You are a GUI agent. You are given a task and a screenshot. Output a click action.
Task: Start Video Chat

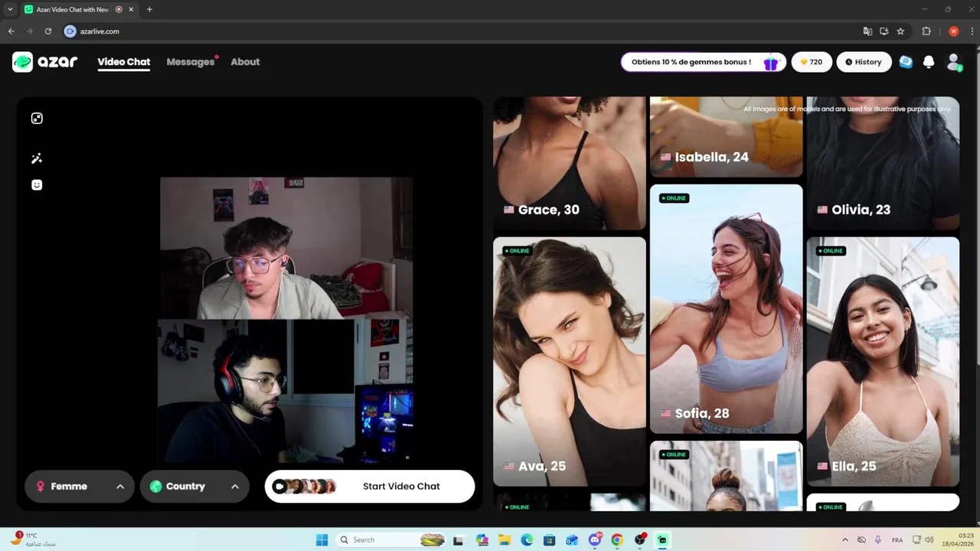(370, 487)
